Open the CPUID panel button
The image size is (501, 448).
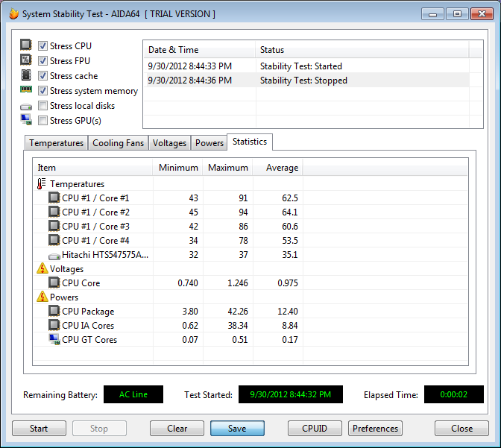pyautogui.click(x=315, y=428)
